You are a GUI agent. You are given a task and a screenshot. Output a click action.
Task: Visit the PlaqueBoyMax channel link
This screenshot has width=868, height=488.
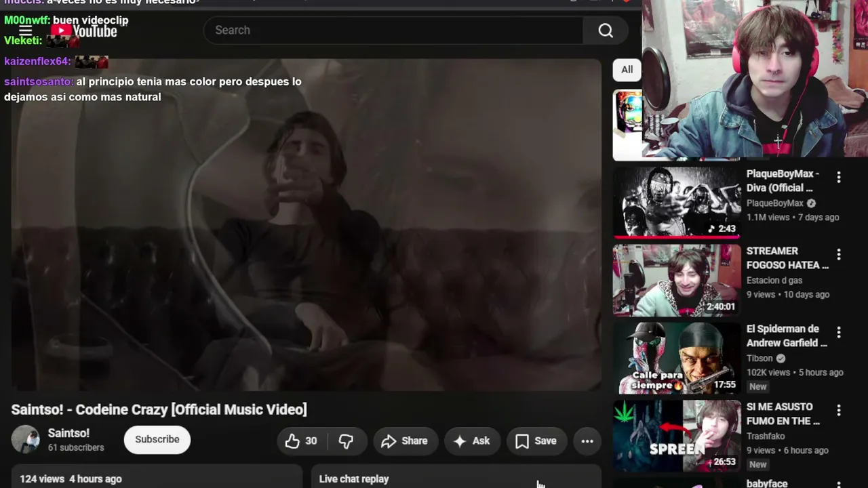(x=775, y=203)
